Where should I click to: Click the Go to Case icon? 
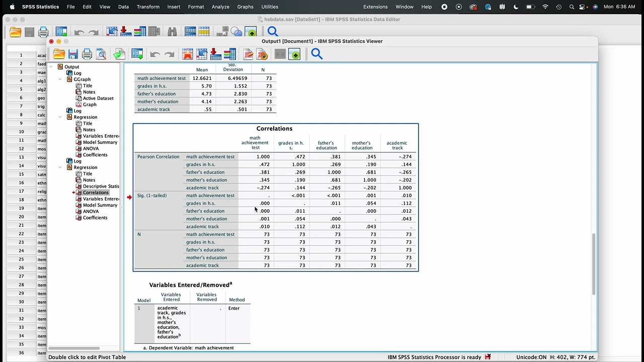click(202, 54)
